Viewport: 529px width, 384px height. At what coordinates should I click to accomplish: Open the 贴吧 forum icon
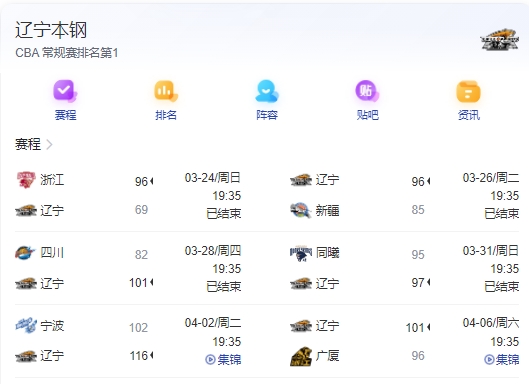point(367,91)
